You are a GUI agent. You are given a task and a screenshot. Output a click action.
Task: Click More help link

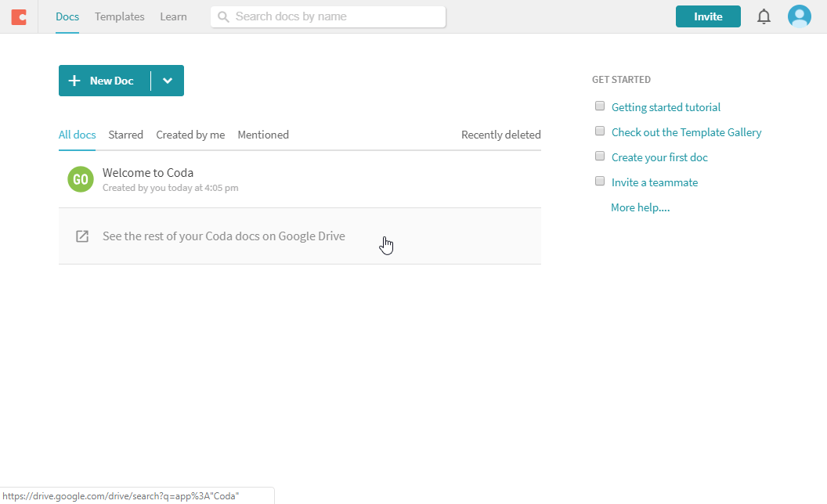[x=641, y=207]
